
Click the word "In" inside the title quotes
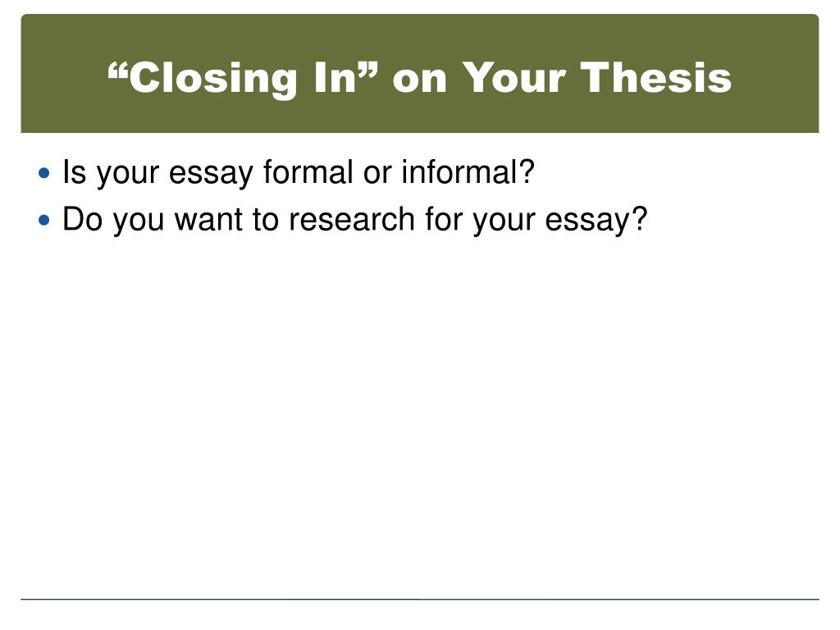tap(336, 78)
